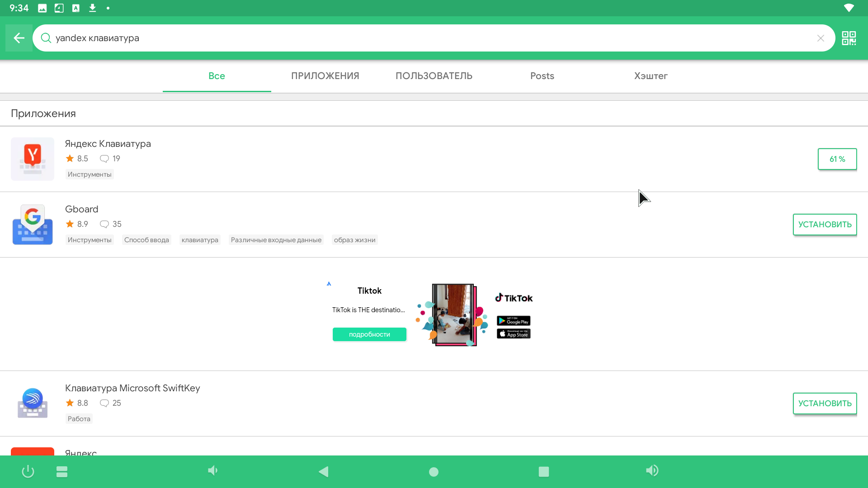Screen dimensions: 868x488
Task: Open the Яндекс Клавиатура app icon
Action: click(x=33, y=159)
